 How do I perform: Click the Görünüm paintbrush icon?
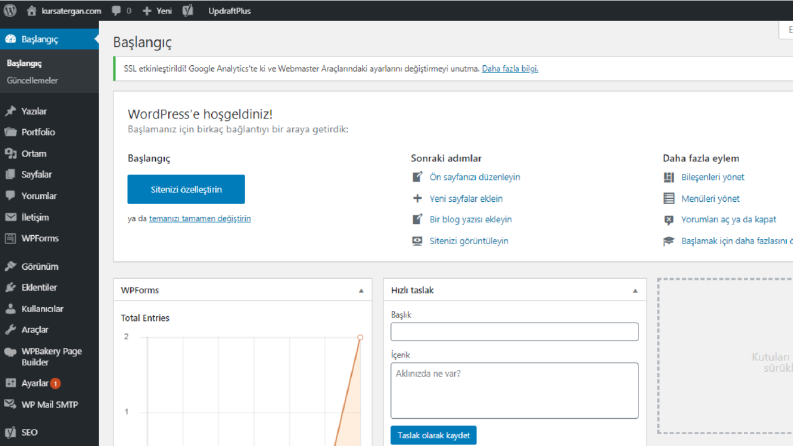coord(11,266)
